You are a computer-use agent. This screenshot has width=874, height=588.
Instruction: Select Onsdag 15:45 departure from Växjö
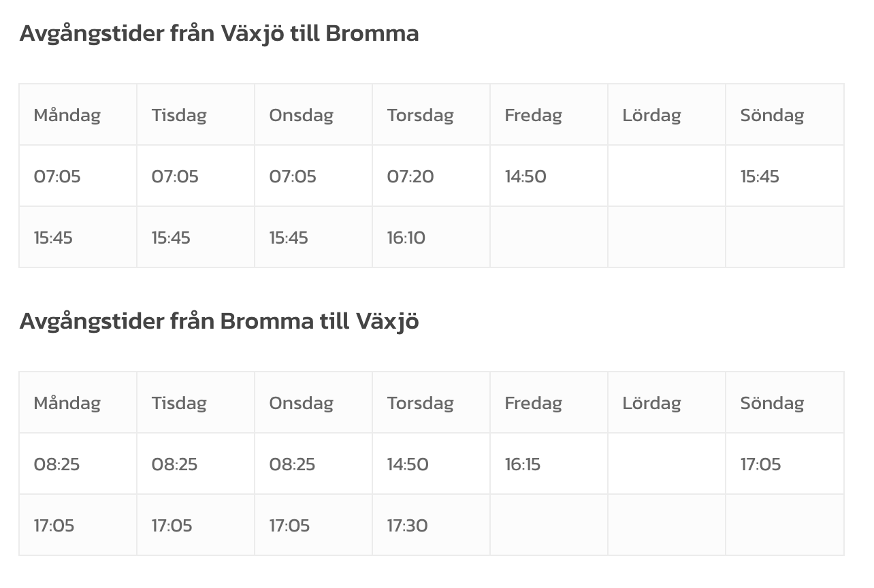(289, 238)
